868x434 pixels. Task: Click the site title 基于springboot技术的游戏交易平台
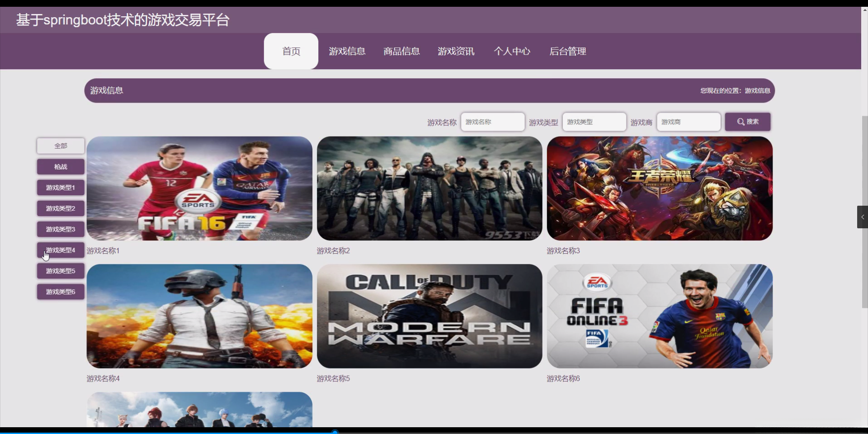(x=123, y=20)
